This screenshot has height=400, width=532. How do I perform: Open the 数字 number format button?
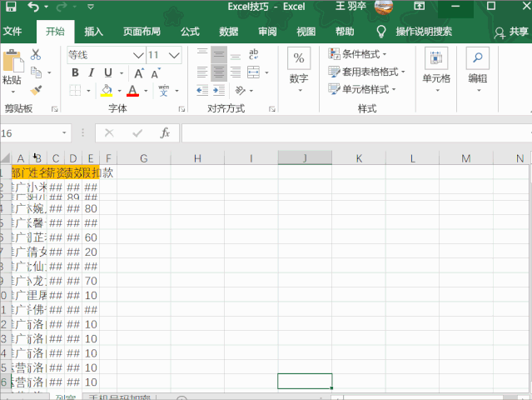299,70
